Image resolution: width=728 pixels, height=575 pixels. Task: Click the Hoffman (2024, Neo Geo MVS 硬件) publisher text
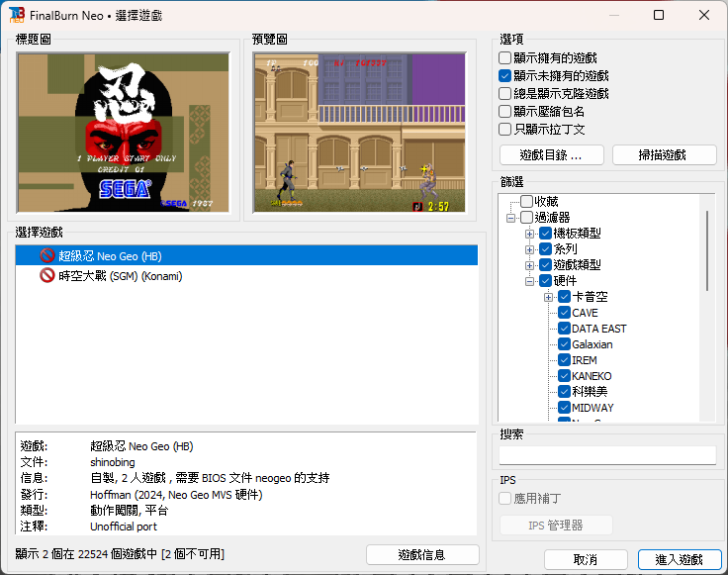(176, 495)
